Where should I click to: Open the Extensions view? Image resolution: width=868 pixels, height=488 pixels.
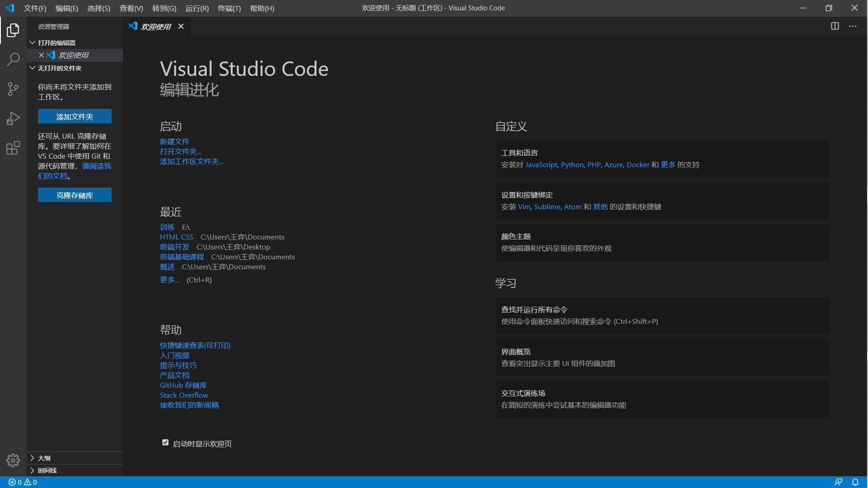(13, 148)
